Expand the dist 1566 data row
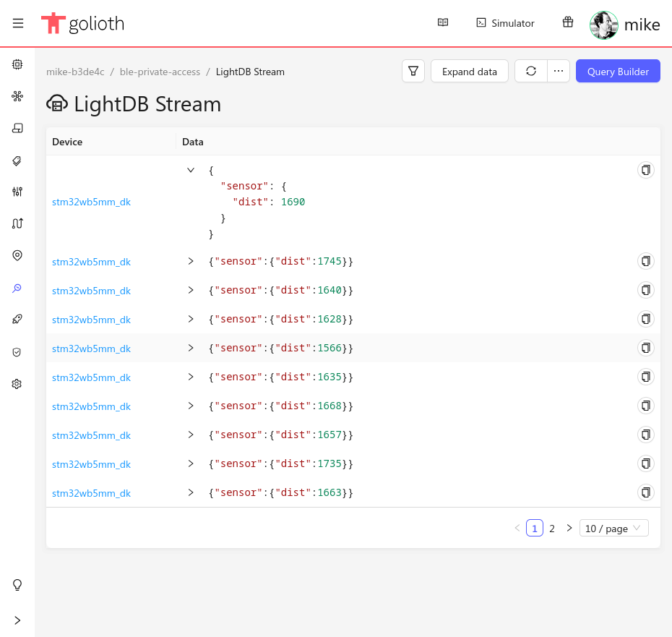672x637 pixels. [191, 348]
